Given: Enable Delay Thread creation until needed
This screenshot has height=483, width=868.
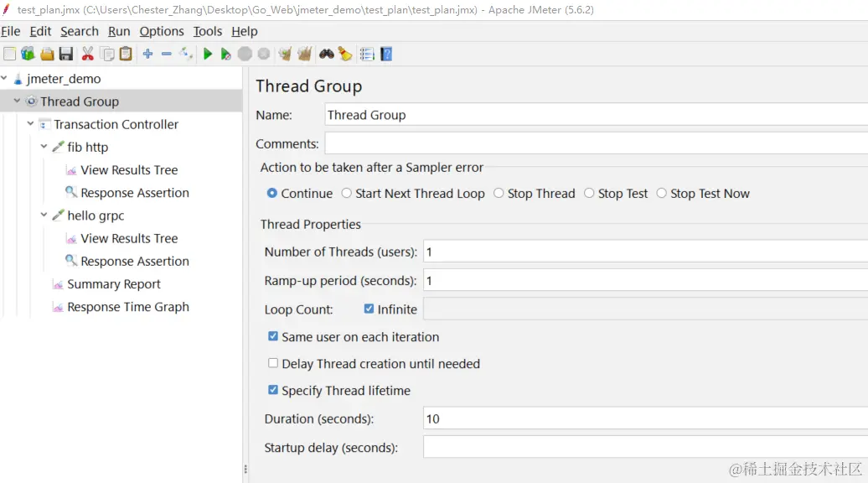Looking at the screenshot, I should tap(273, 363).
